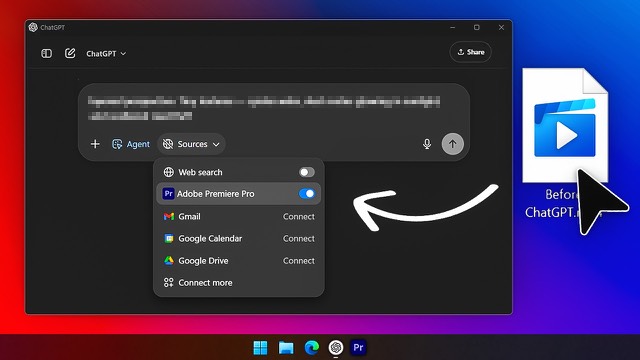Click into the blurred prompt input field

point(264,108)
